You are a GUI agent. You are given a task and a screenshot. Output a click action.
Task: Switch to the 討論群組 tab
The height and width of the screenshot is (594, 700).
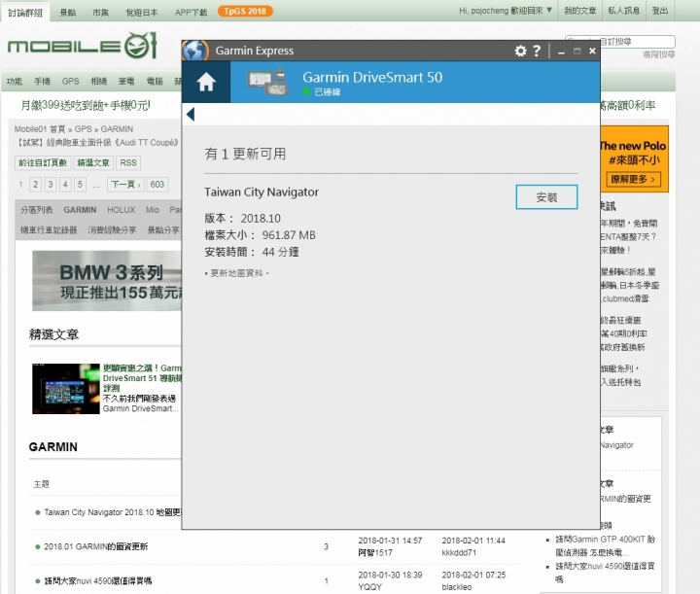pos(25,12)
